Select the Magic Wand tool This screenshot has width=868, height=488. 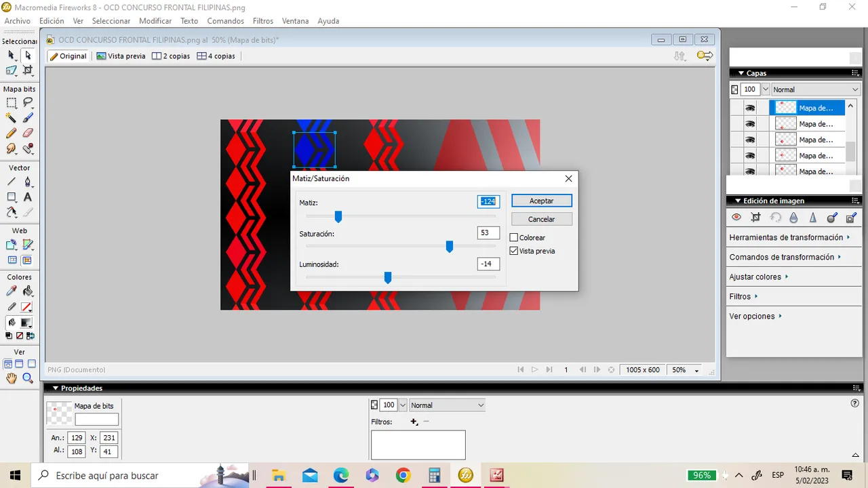12,118
